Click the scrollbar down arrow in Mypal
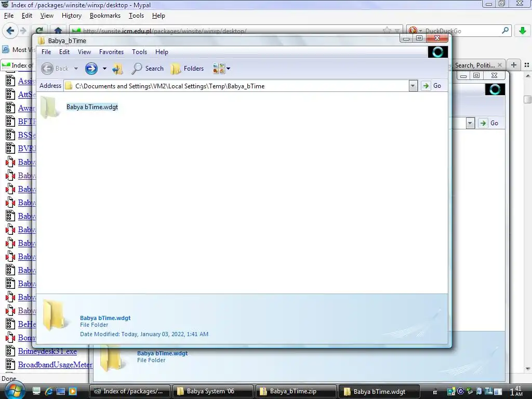 pos(528,369)
